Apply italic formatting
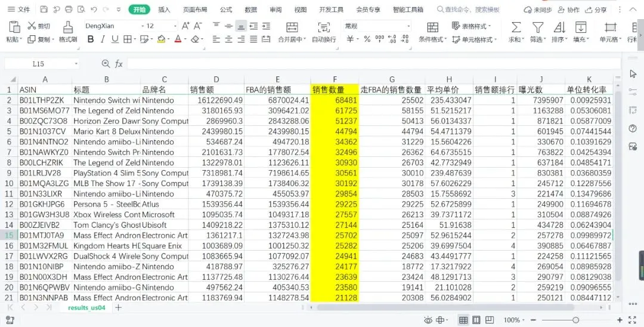Viewport: 644px width, 327px height. tap(103, 39)
